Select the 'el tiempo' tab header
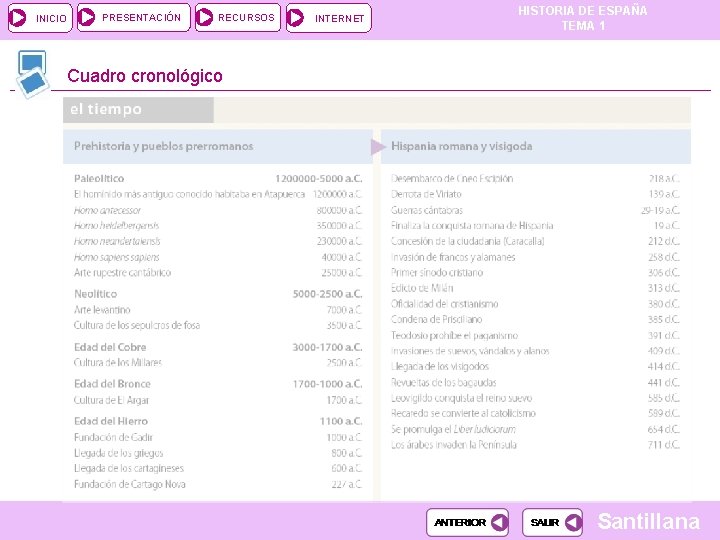 tap(138, 110)
